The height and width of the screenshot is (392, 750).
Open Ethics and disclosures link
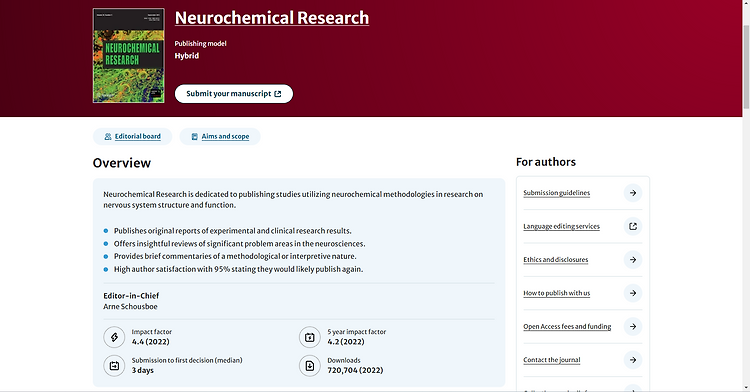(555, 260)
